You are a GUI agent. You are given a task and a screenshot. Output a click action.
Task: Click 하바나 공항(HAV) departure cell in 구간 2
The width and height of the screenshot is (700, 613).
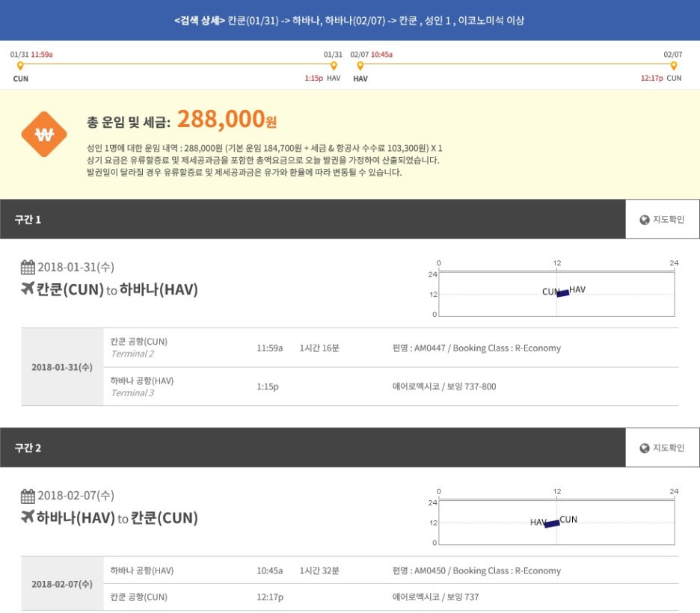(142, 570)
